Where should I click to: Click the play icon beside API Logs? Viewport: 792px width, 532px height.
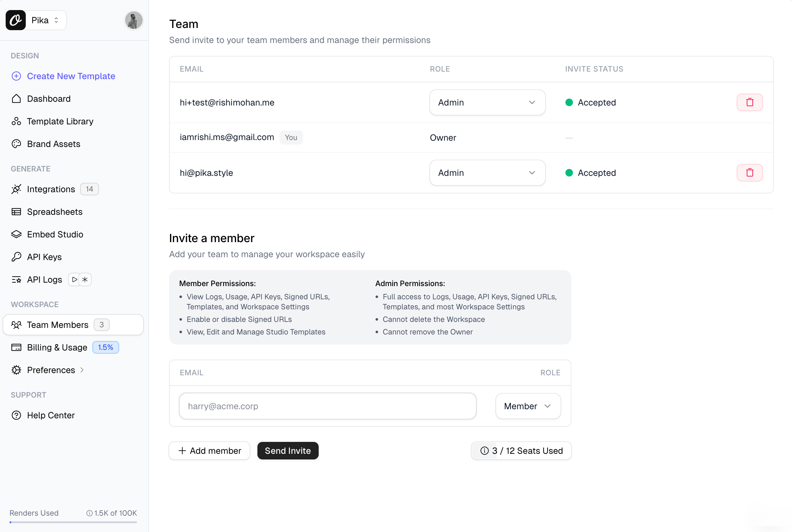tap(74, 280)
